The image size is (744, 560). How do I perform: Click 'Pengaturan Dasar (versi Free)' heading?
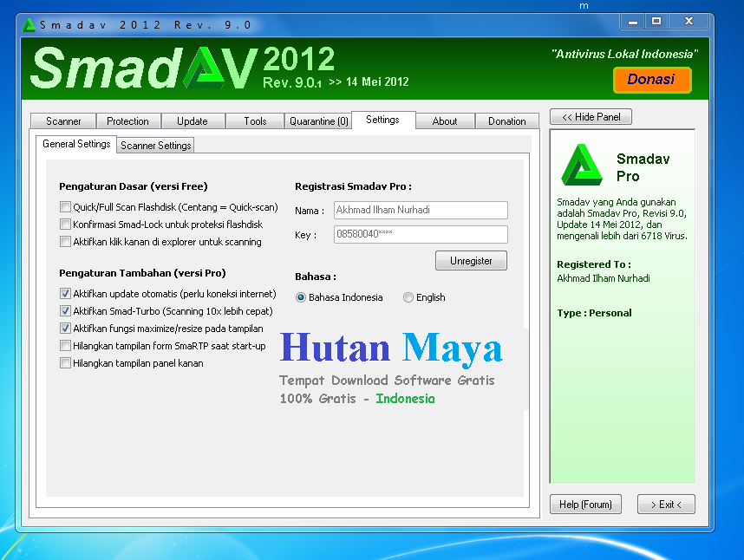(x=134, y=186)
